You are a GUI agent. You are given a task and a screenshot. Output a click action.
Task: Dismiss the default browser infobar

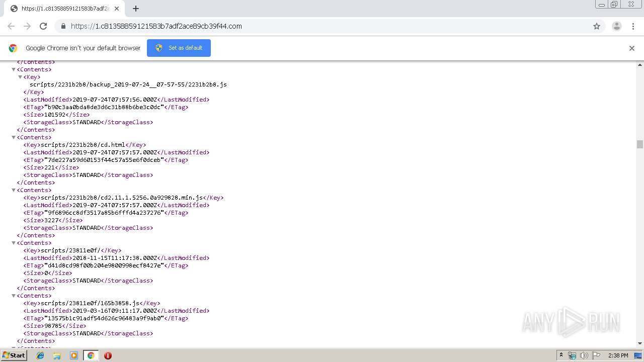[632, 48]
